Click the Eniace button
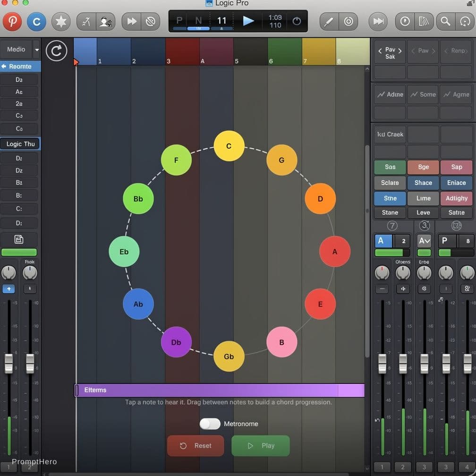476x476 pixels. 456,183
